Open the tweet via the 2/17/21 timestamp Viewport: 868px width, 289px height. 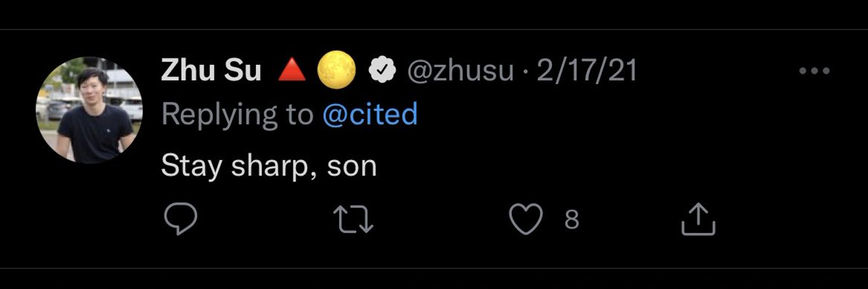tap(586, 71)
